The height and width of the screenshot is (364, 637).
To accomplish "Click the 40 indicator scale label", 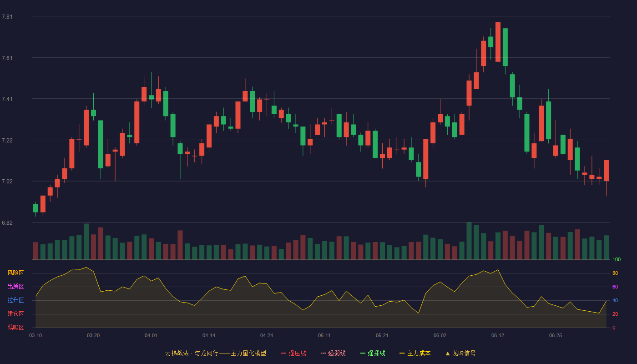I will coord(615,301).
